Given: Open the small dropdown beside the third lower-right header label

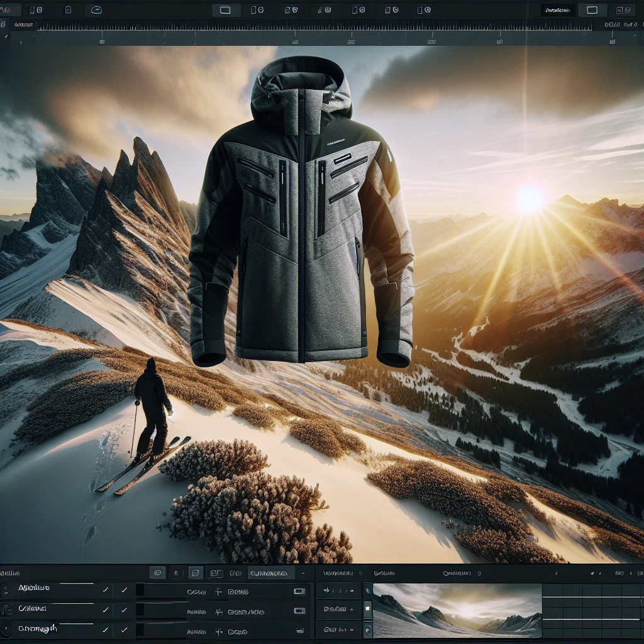Looking at the screenshot, I should (x=479, y=574).
